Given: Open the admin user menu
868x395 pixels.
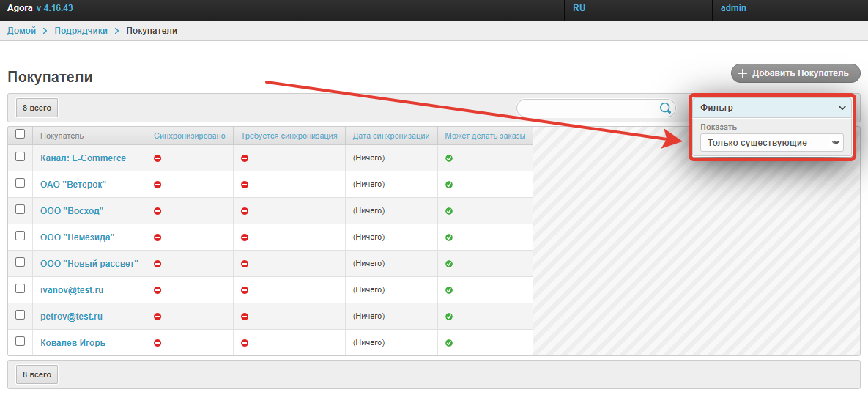Looking at the screenshot, I should coord(733,8).
